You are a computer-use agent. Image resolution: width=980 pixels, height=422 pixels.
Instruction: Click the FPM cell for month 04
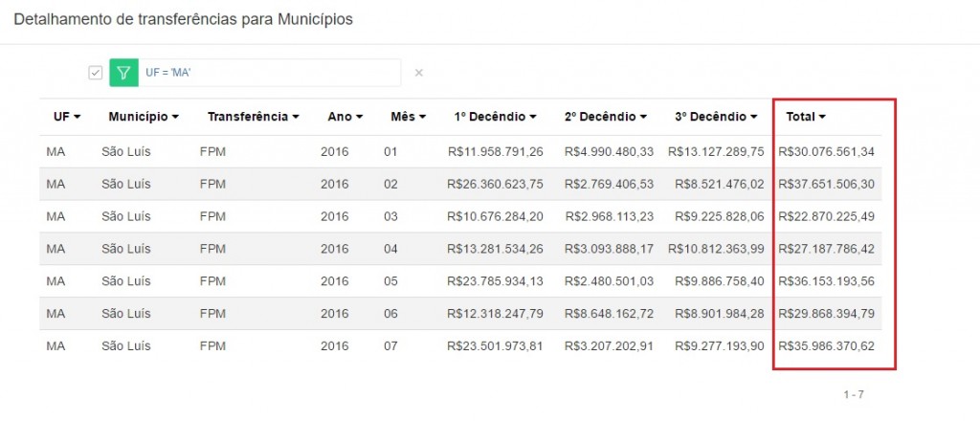[x=212, y=249]
